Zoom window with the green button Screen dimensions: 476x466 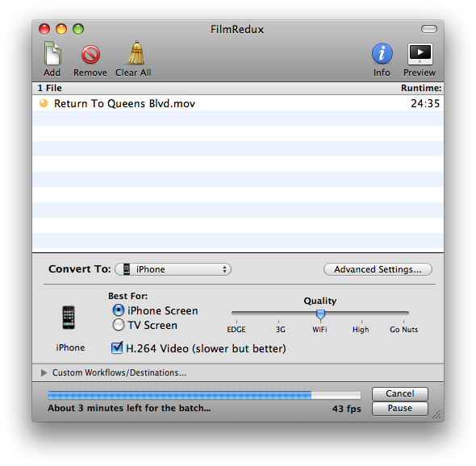(x=78, y=29)
